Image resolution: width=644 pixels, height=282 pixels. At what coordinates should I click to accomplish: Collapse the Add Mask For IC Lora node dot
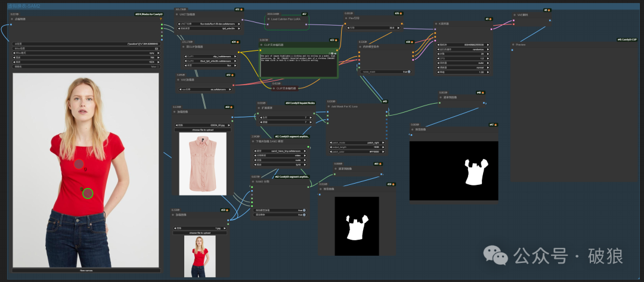click(x=329, y=106)
